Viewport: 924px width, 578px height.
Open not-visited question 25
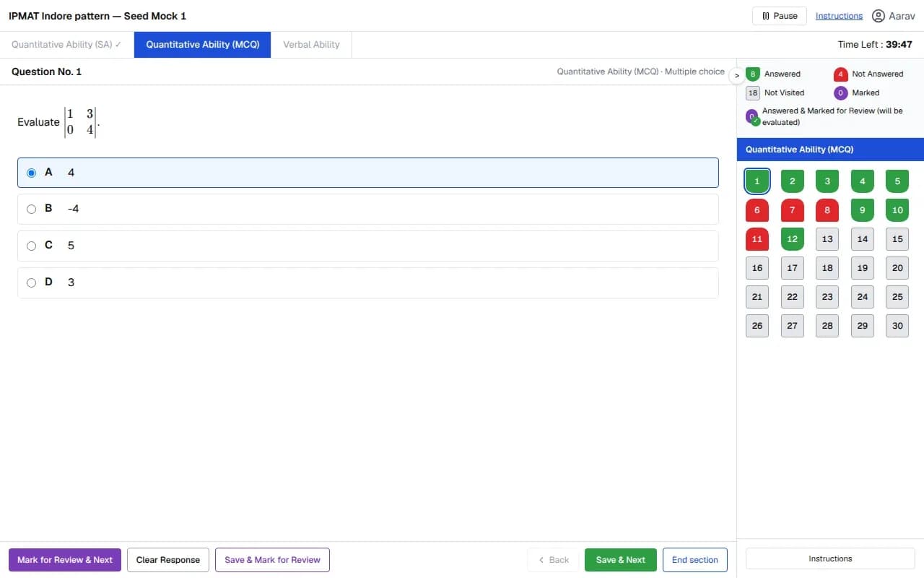click(897, 297)
